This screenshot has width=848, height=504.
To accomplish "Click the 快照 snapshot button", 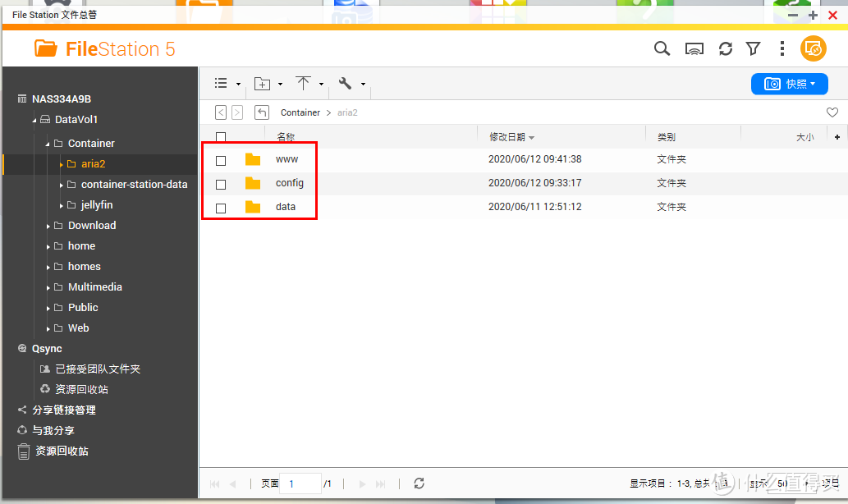I will tap(790, 84).
